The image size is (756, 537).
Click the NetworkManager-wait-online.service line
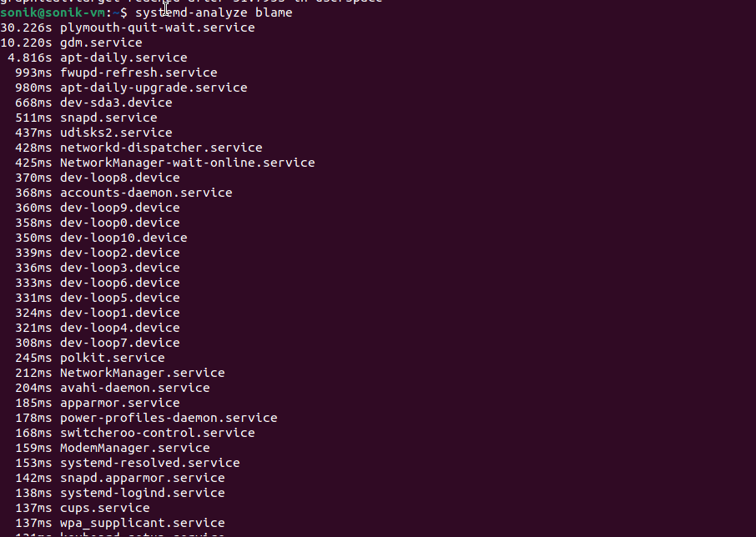(x=187, y=163)
